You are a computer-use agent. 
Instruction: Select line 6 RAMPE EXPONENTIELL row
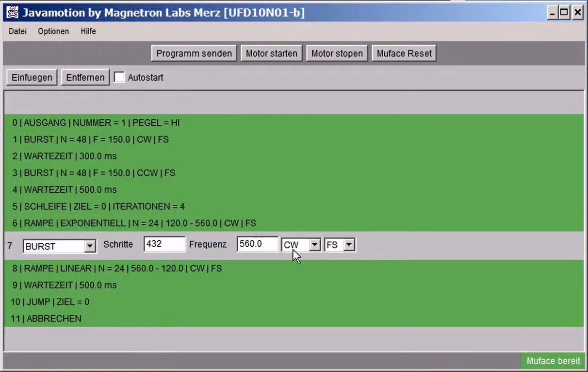[294, 223]
